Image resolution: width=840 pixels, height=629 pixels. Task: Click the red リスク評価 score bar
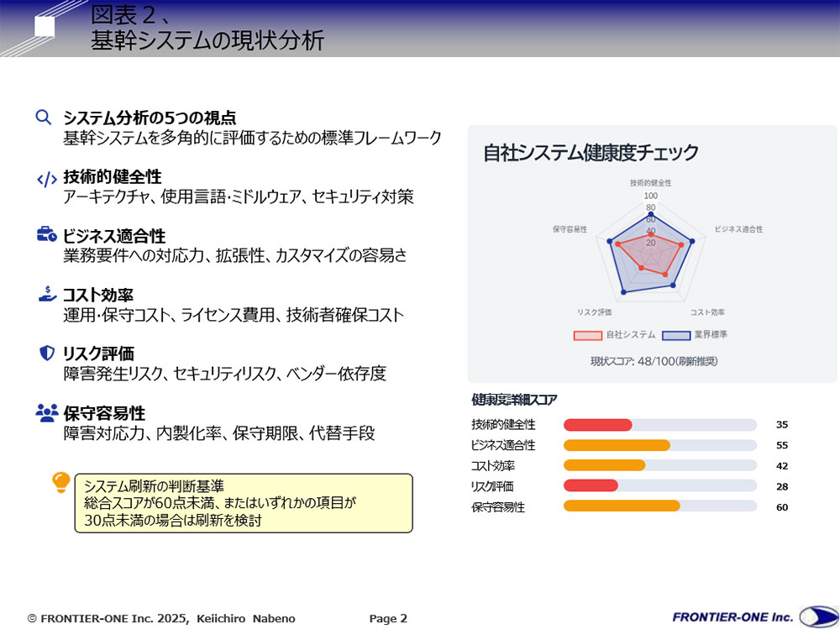591,485
